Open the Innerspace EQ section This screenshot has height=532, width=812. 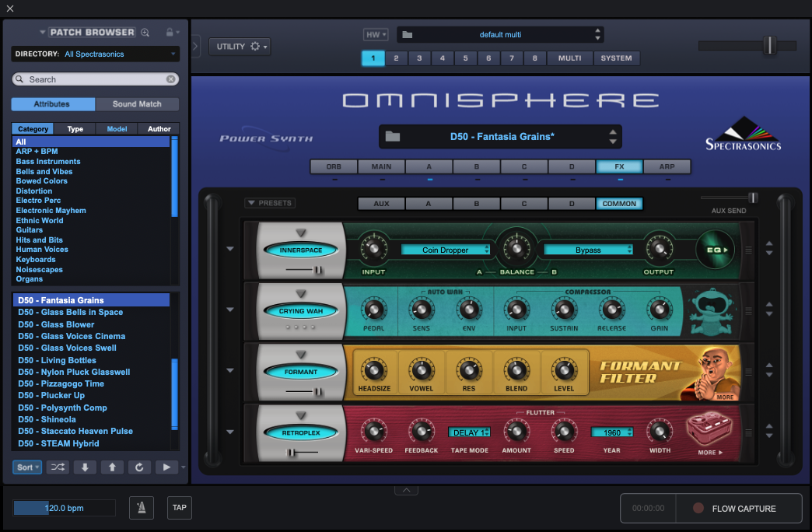(716, 250)
